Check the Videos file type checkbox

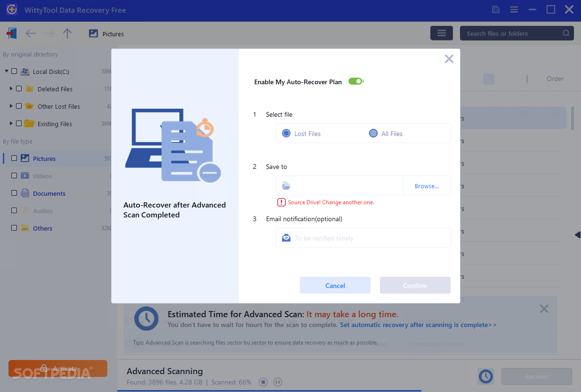point(14,176)
